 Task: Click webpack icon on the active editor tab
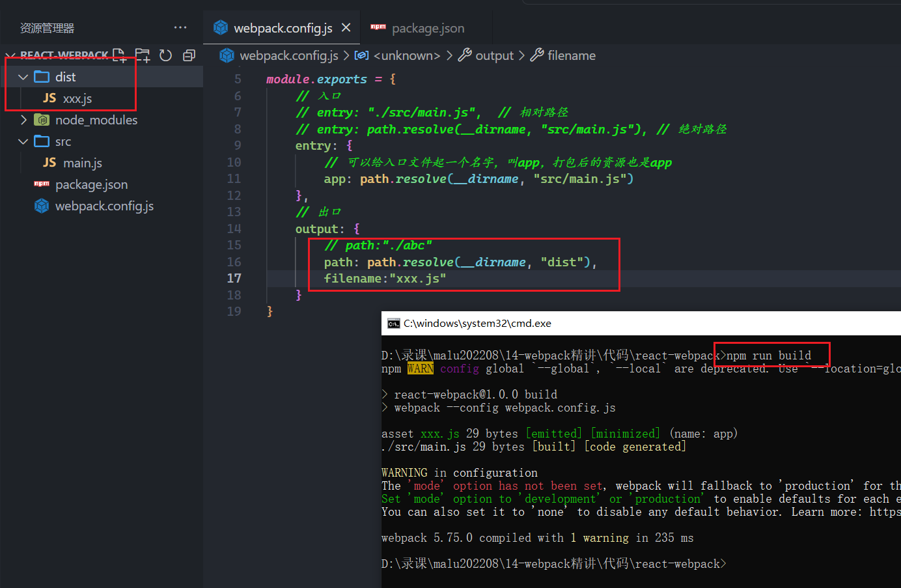[x=221, y=27]
